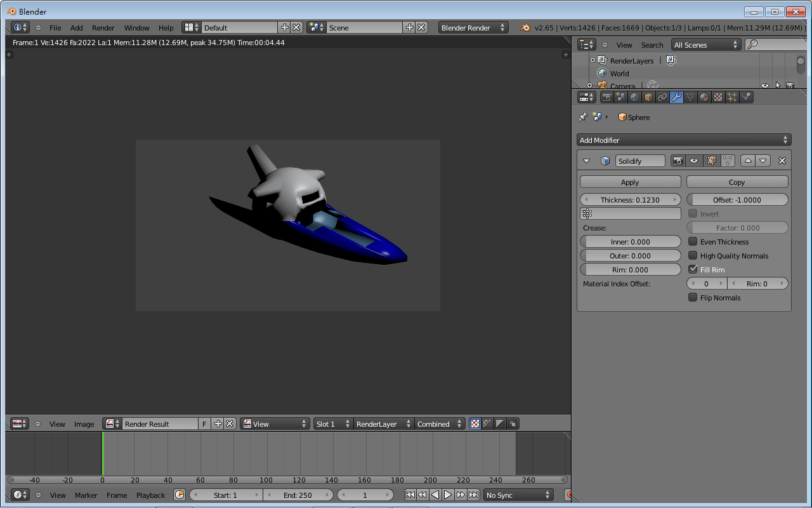Click the Copy button for the Solidify modifier
The height and width of the screenshot is (508, 812).
point(737,182)
